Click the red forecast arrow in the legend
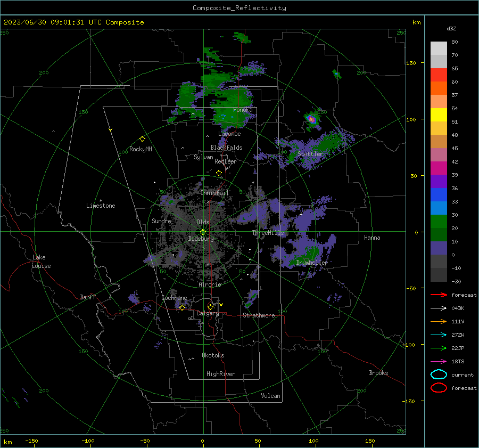Screen dimensions: 479x448 tap(439, 295)
